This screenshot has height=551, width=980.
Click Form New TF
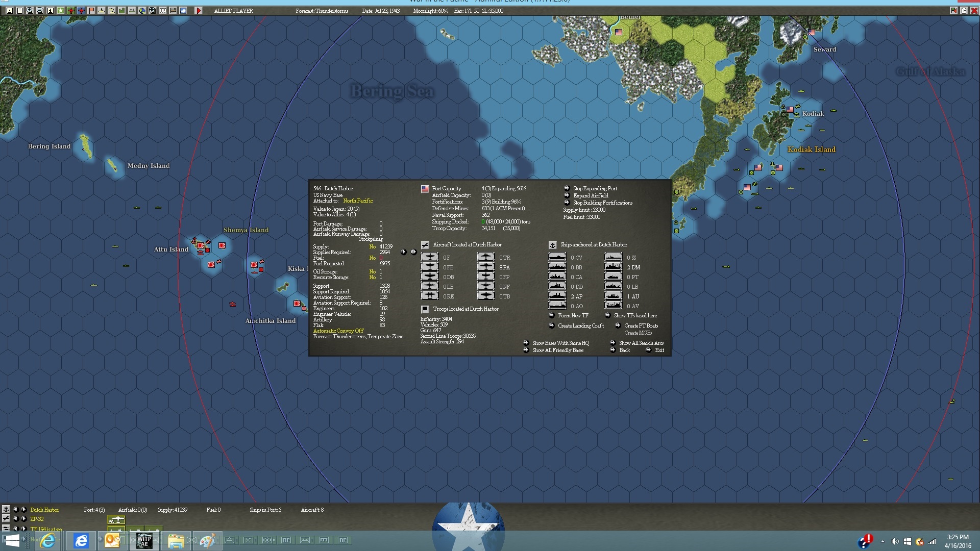coord(573,316)
